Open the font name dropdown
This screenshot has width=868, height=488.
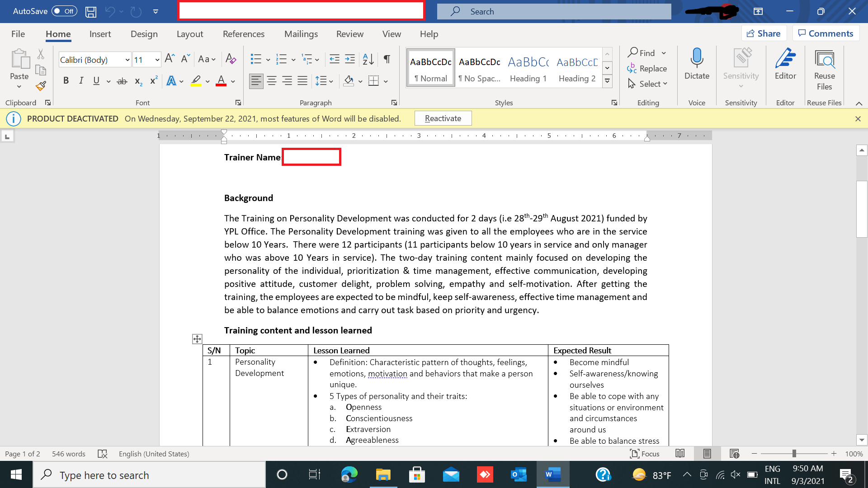pos(127,60)
